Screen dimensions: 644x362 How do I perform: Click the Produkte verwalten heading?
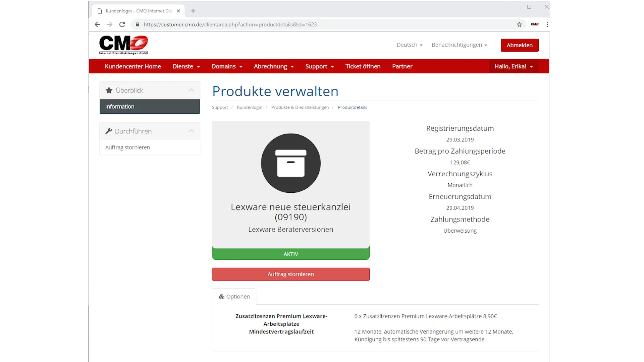(275, 92)
